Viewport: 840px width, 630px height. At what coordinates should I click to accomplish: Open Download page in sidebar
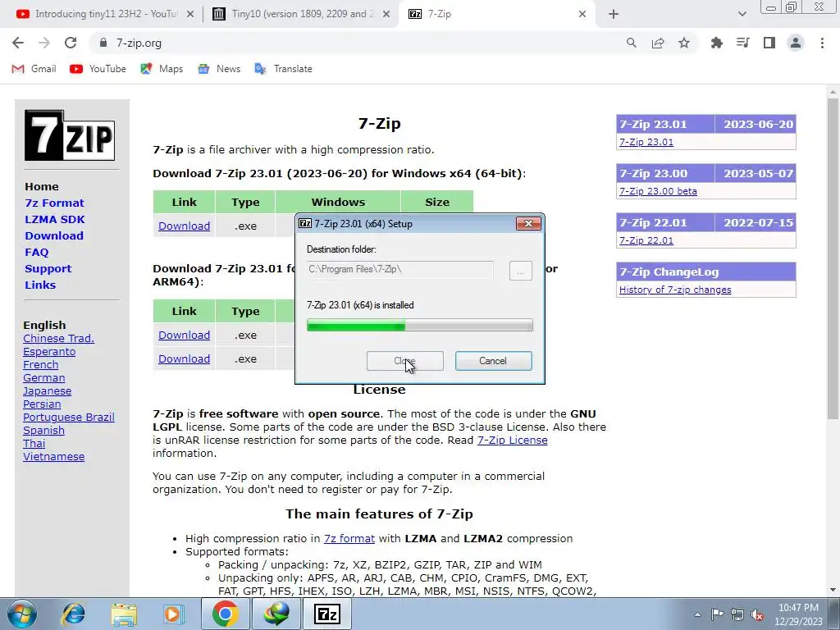click(54, 235)
